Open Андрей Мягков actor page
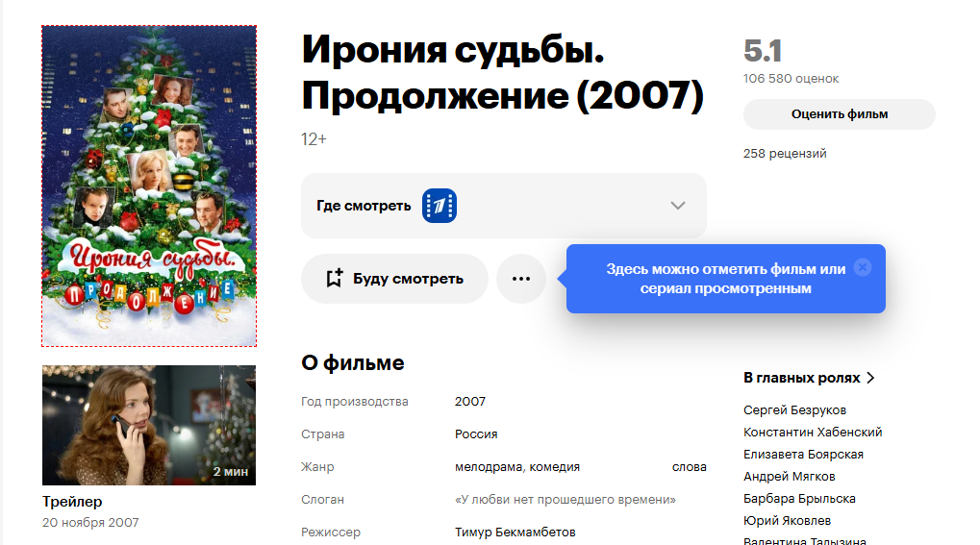The height and width of the screenshot is (545, 980). pyautogui.click(x=789, y=476)
